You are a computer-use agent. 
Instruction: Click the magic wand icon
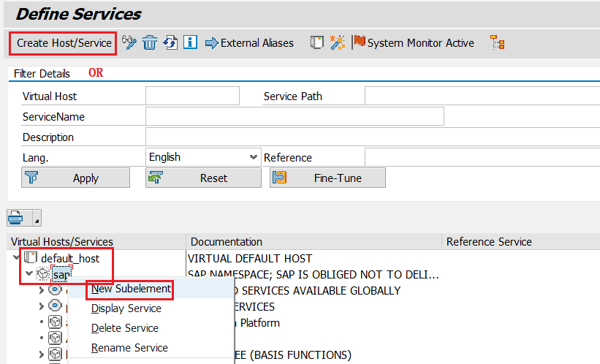[x=337, y=43]
